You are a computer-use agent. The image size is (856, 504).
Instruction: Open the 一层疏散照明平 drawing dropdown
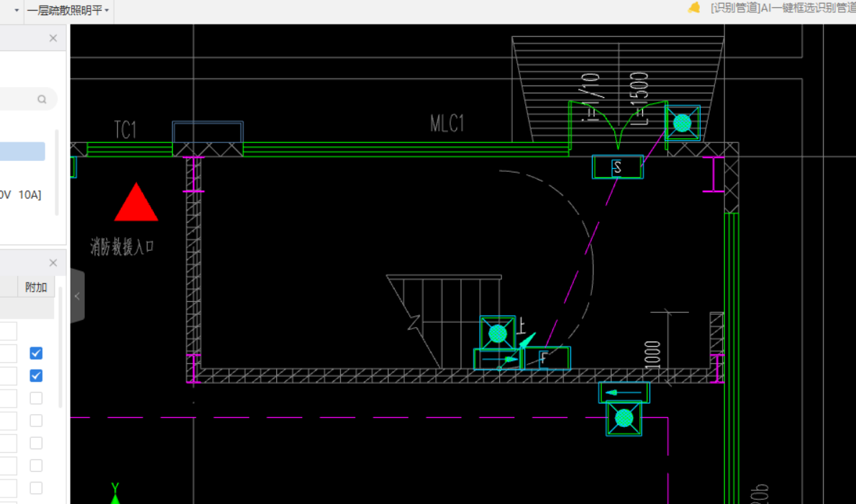click(x=68, y=10)
